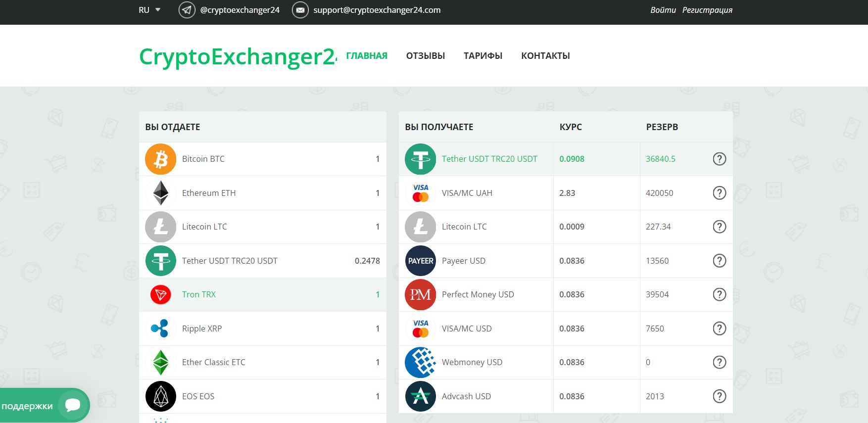Click the email envelope icon in top bar

tap(300, 10)
